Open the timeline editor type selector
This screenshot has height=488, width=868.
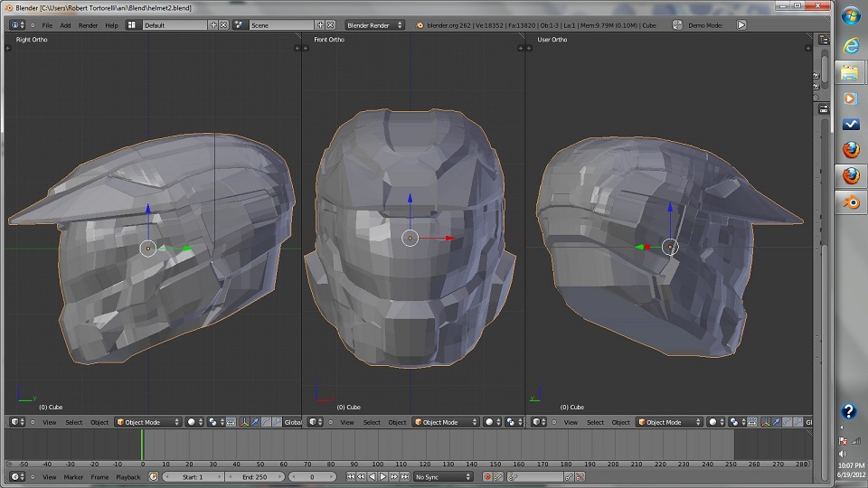pyautogui.click(x=17, y=477)
